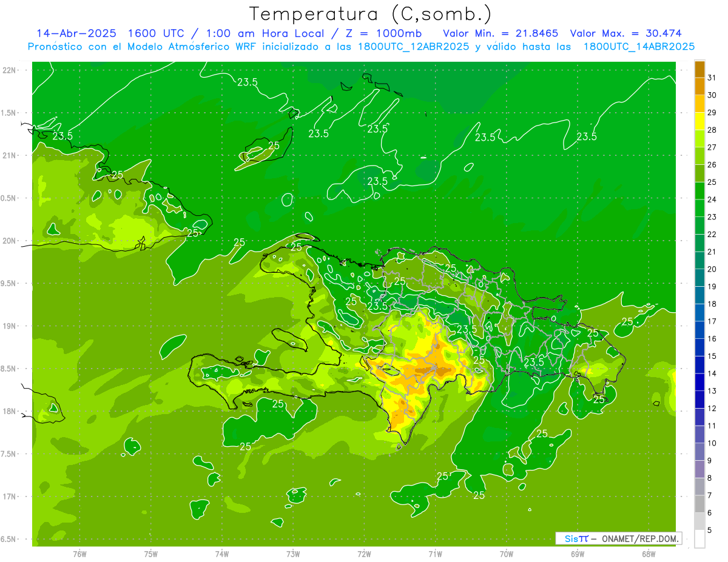Screen dimensions: 728x562
Task: Click the "15" value on color legend
Action: click(x=712, y=356)
